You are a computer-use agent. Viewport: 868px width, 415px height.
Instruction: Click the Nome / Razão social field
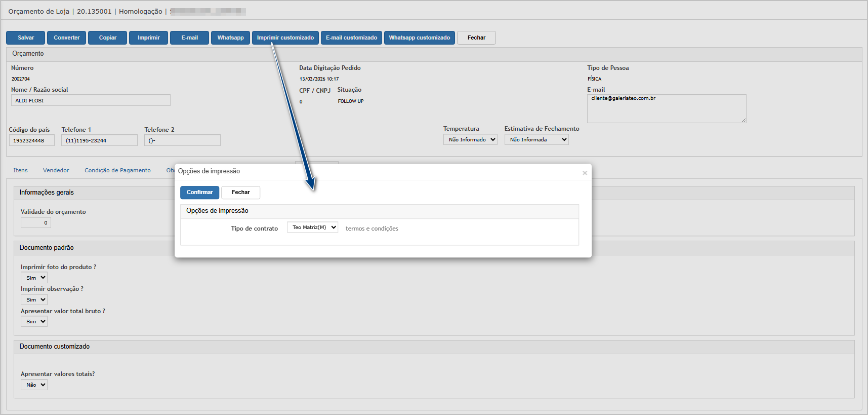pyautogui.click(x=91, y=100)
